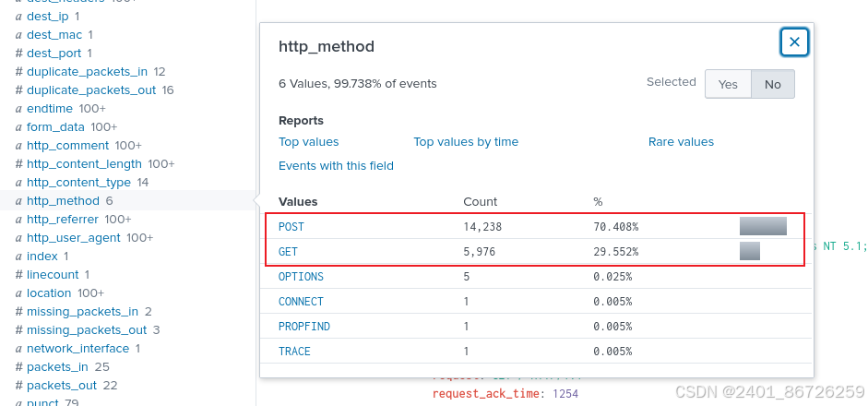Filter by the PROPFIND value

303,327
